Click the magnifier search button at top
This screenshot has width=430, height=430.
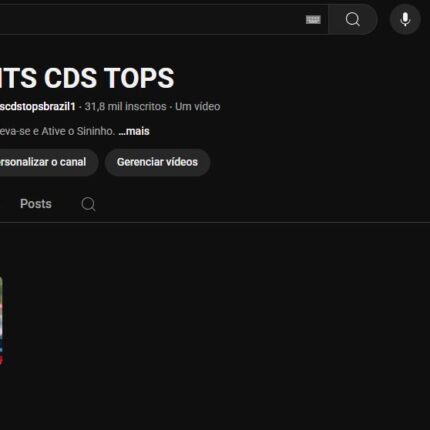point(353,19)
